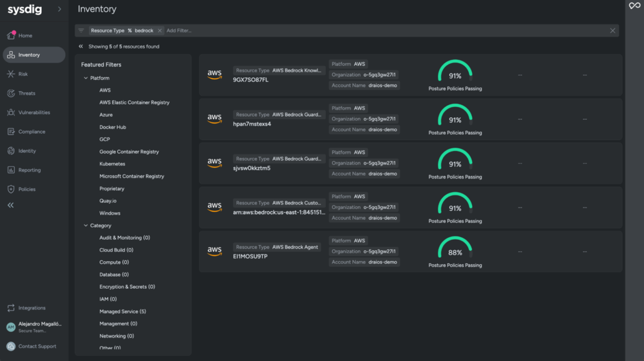This screenshot has width=644, height=361.
Task: Click AWS logo of 9GX7SO87FL resource
Action: pos(214,75)
